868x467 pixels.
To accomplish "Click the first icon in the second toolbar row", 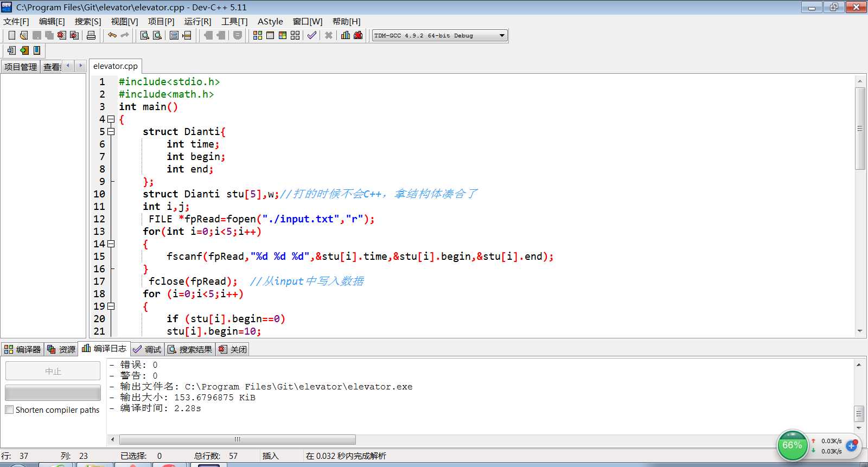I will [11, 50].
